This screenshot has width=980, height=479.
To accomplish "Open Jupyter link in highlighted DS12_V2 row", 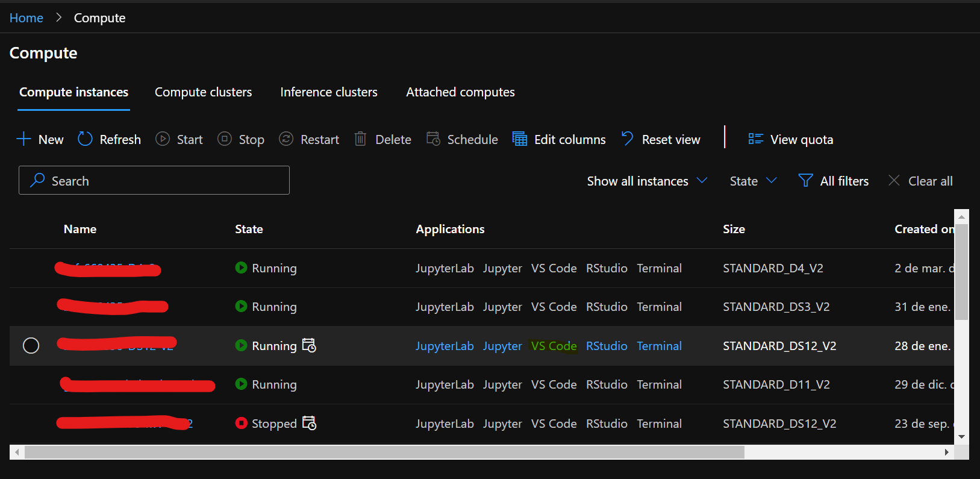I will click(x=502, y=346).
